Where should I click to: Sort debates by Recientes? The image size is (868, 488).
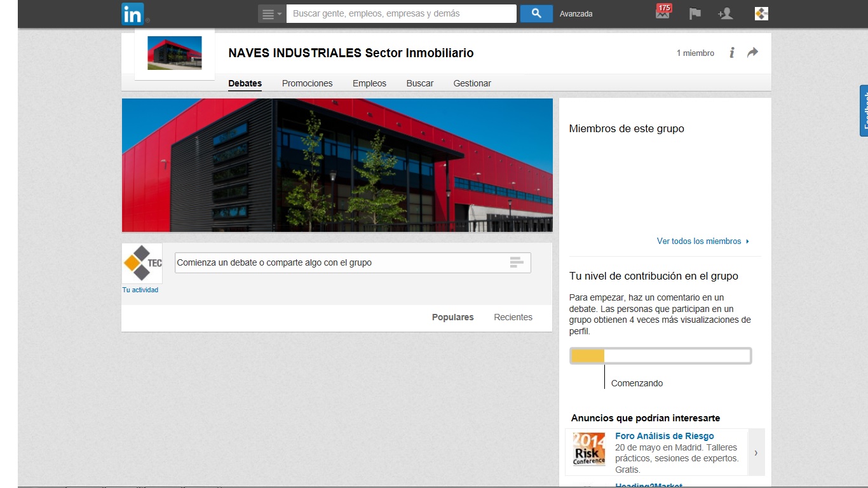pyautogui.click(x=513, y=317)
